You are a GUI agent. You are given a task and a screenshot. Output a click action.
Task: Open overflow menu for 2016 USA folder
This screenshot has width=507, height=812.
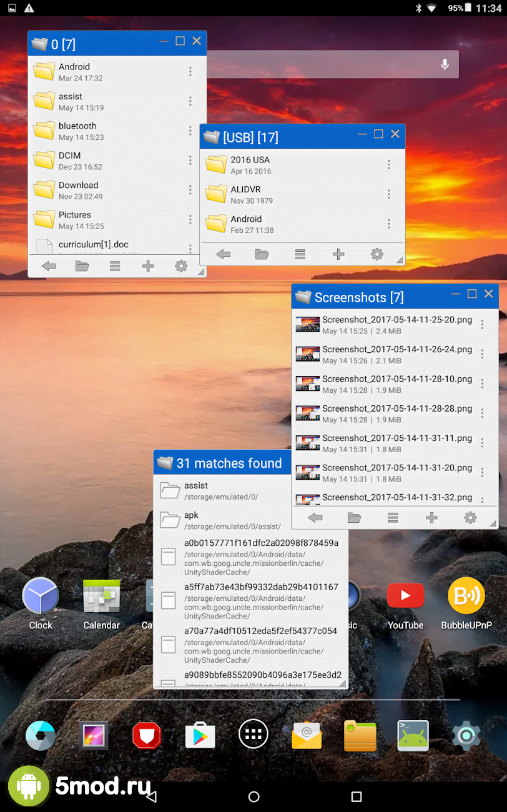388,165
